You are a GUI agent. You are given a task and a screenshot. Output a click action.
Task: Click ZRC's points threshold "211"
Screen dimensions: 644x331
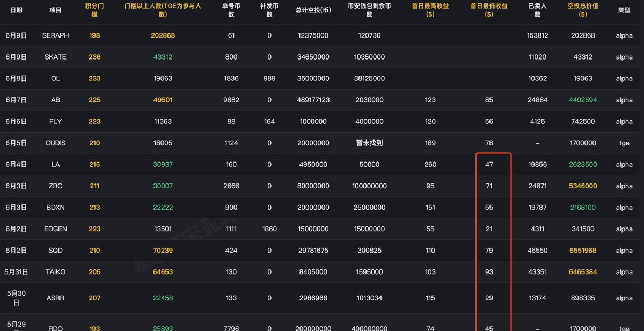pyautogui.click(x=94, y=186)
